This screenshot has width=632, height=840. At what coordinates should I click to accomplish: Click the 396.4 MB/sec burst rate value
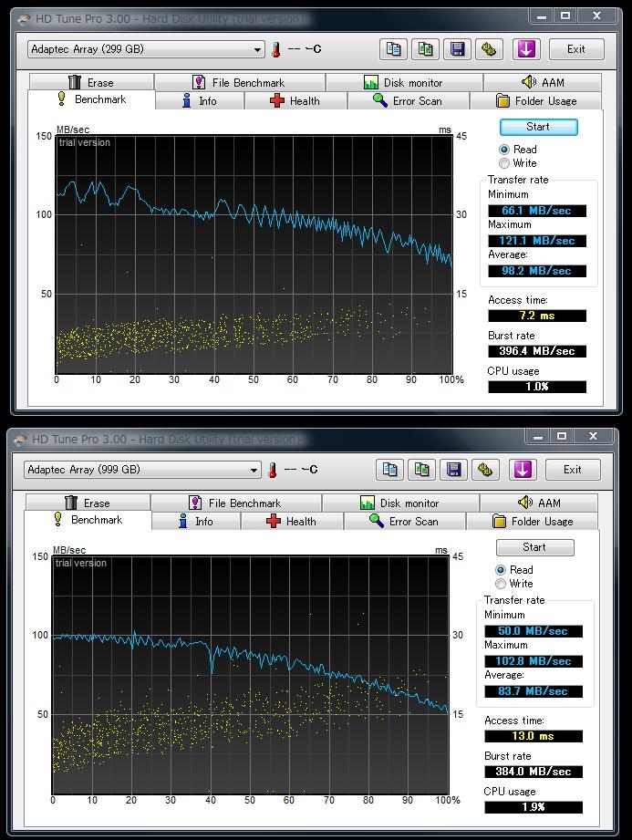coord(537,351)
